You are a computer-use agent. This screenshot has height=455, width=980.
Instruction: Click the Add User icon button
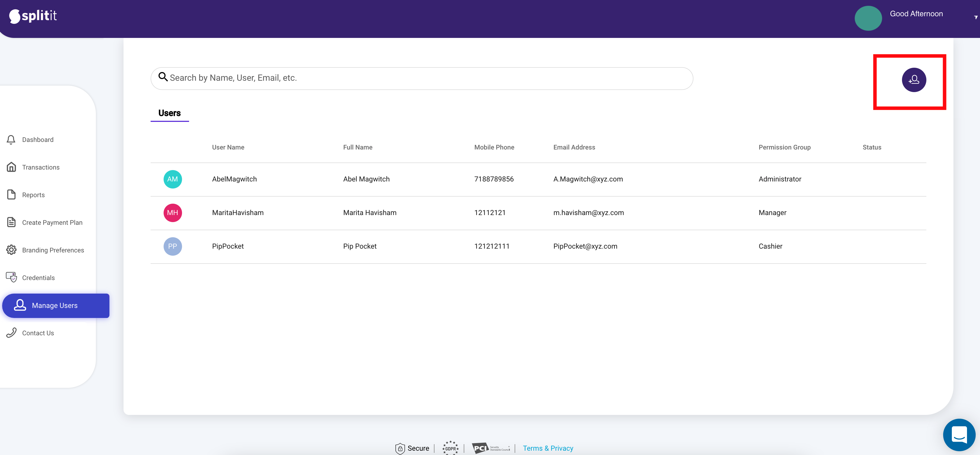[x=913, y=79]
